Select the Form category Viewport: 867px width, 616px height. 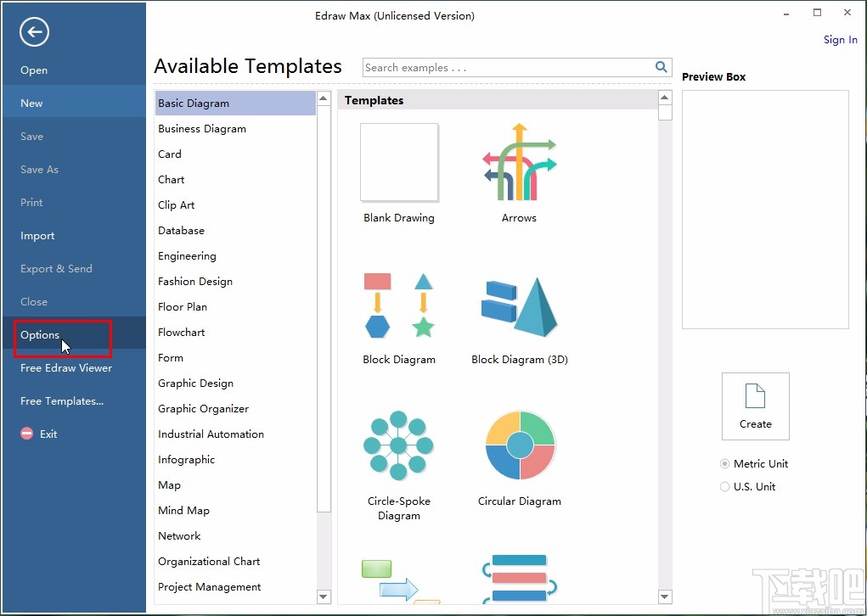(x=235, y=357)
